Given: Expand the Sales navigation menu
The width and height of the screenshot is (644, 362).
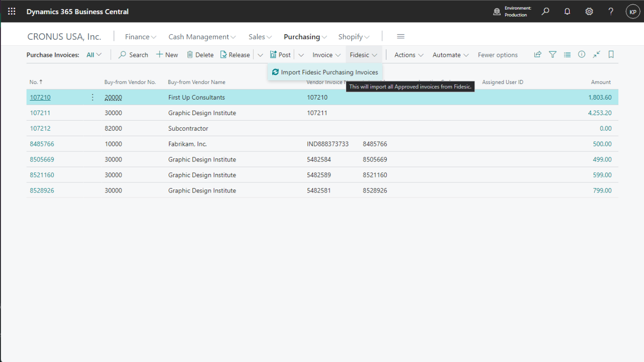Looking at the screenshot, I should tap(260, 37).
